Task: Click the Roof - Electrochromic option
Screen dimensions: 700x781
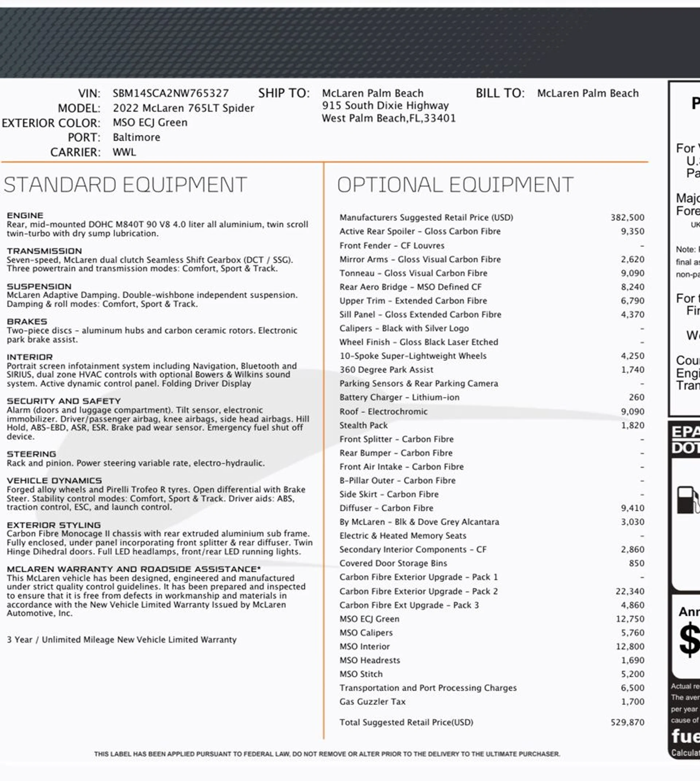Action: pyautogui.click(x=383, y=411)
